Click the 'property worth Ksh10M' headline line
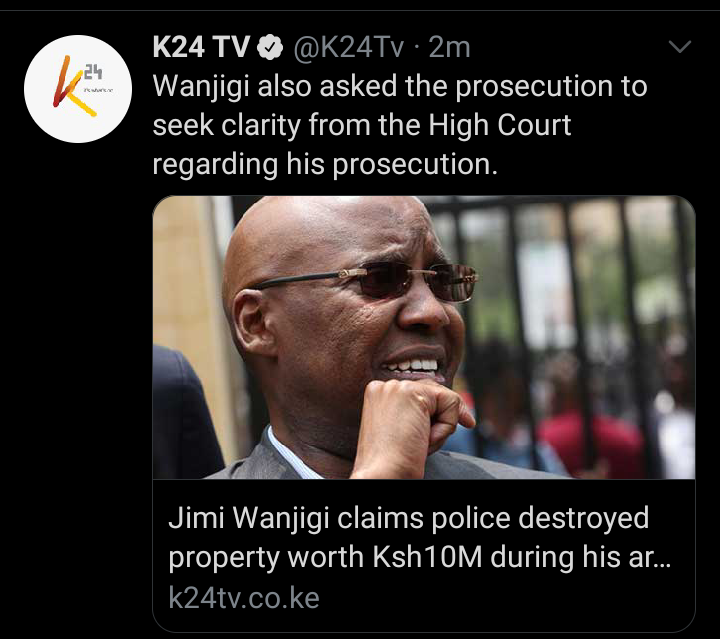Image resolution: width=720 pixels, height=639 pixels. (x=325, y=557)
